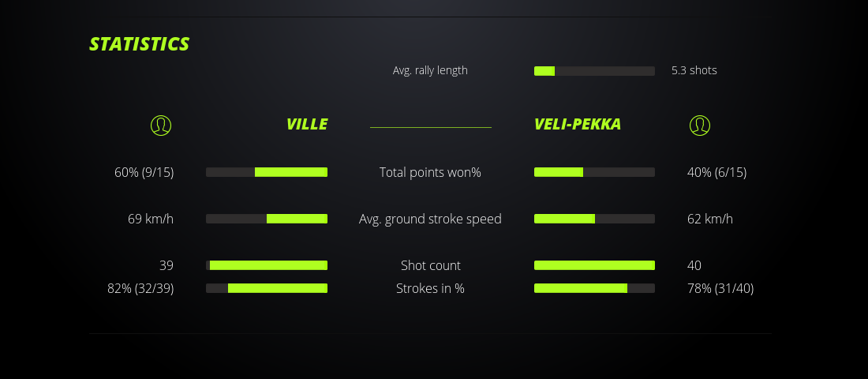Click Ville's ground stroke speed bar
The image size is (868, 379).
(267, 219)
